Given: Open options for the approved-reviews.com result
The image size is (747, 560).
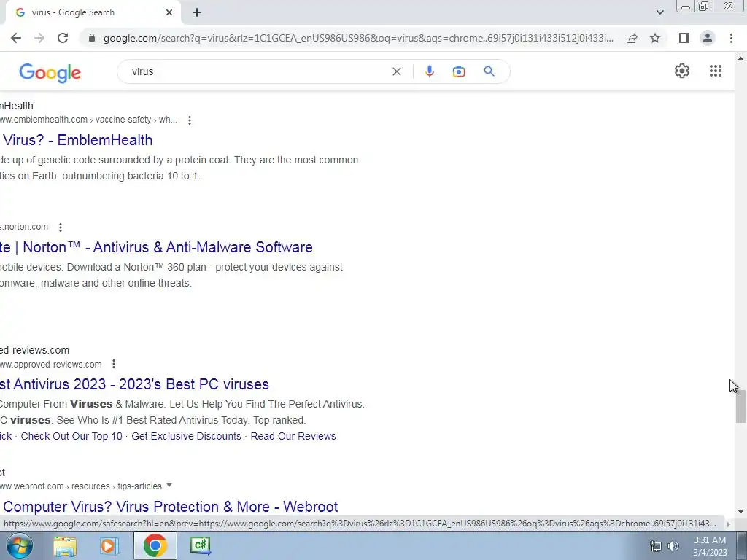Looking at the screenshot, I should pyautogui.click(x=113, y=365).
